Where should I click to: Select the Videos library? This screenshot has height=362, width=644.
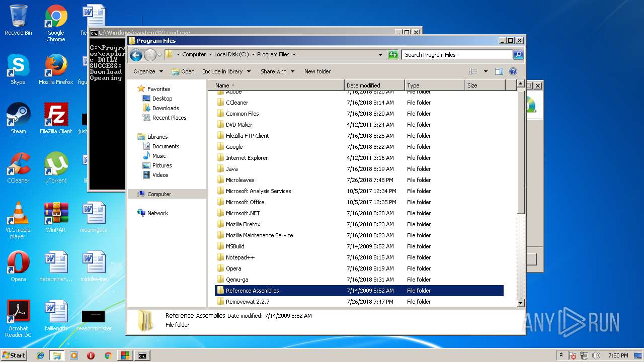160,175
